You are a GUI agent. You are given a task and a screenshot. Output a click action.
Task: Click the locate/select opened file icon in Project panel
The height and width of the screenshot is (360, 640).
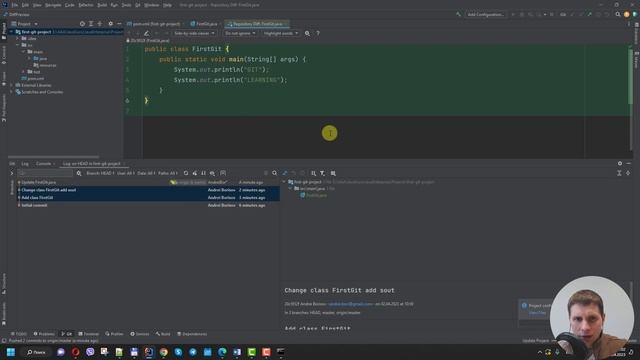(82, 24)
